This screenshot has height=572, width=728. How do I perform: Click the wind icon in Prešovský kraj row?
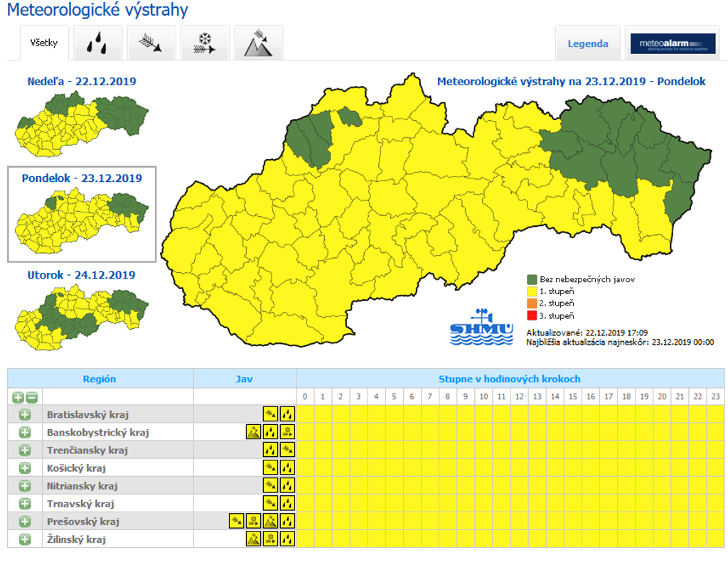[236, 522]
